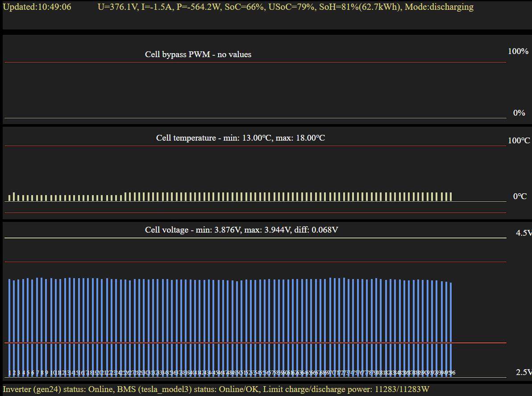The width and height of the screenshot is (532, 396).
Task: Click the 0% label on bypass chart
Action: (x=519, y=113)
